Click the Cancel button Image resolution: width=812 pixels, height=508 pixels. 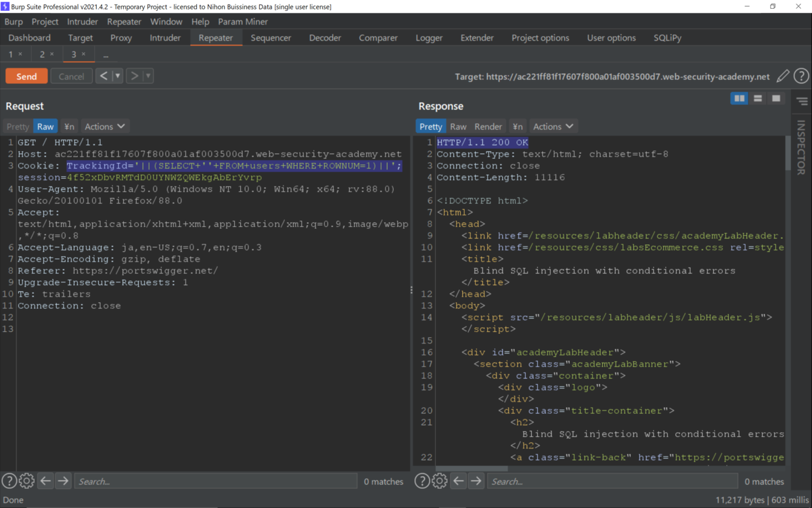pyautogui.click(x=71, y=76)
